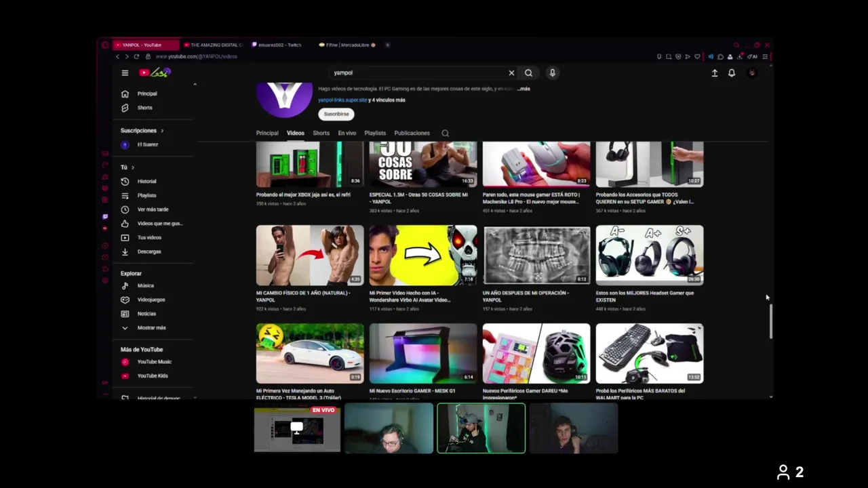Image resolution: width=868 pixels, height=488 pixels.
Task: Click the upload/create icon
Action: coord(714,73)
